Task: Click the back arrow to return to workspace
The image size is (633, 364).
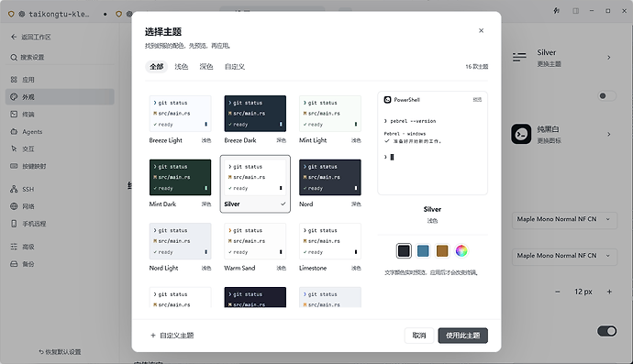Action: click(14, 37)
